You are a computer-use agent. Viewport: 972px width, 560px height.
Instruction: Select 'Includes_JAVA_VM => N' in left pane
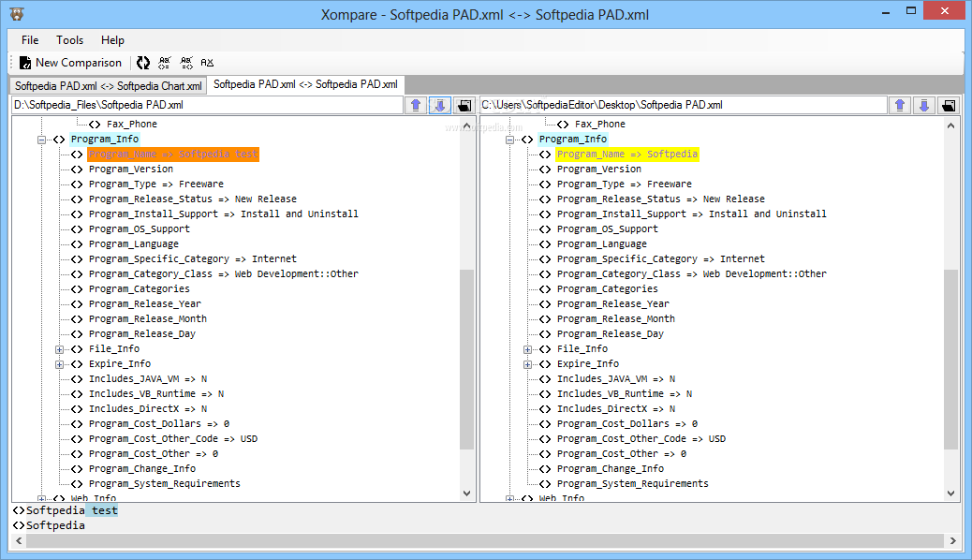point(148,379)
